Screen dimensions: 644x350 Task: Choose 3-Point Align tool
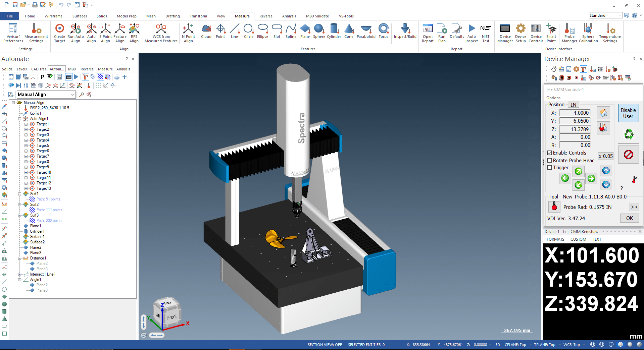tap(105, 33)
